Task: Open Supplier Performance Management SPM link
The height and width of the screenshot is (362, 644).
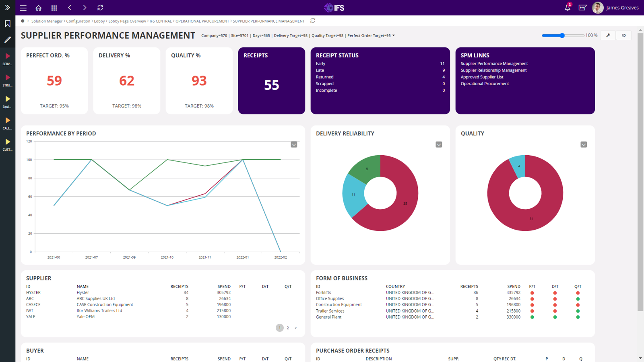Action: pos(494,64)
